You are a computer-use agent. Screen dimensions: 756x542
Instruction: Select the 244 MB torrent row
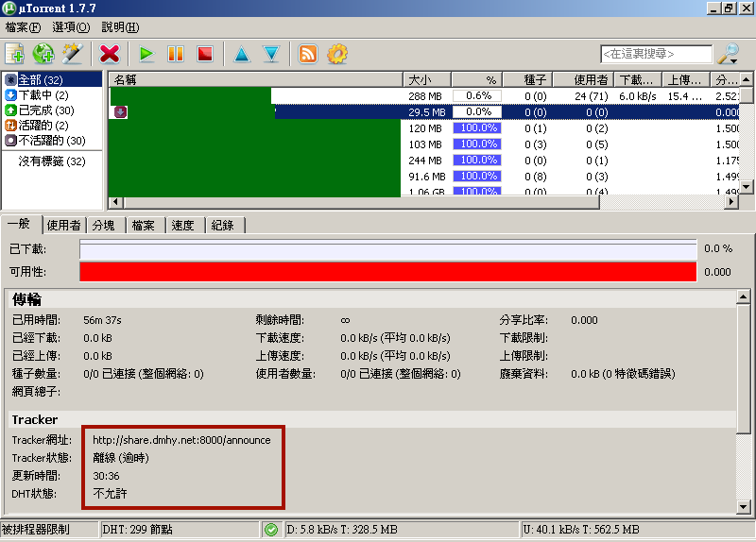(x=424, y=160)
